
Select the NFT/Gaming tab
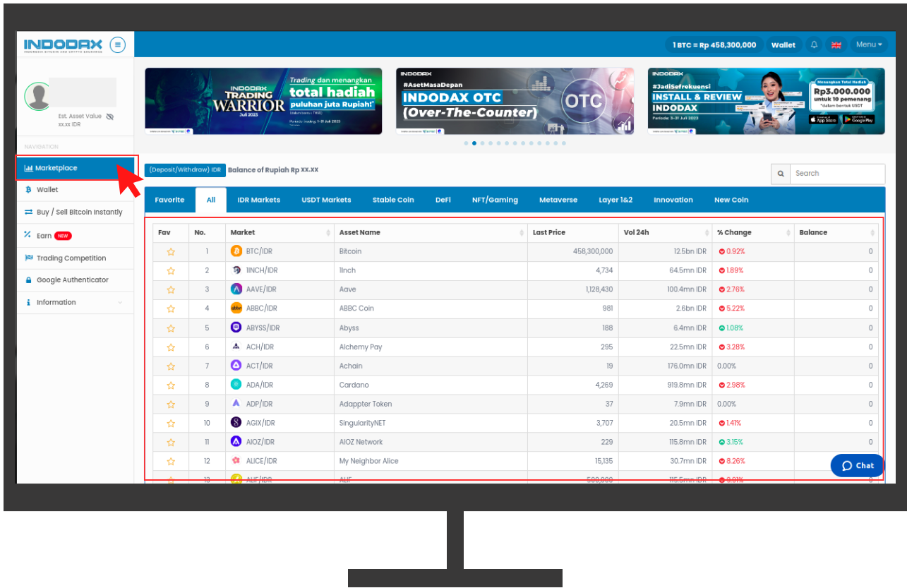495,200
